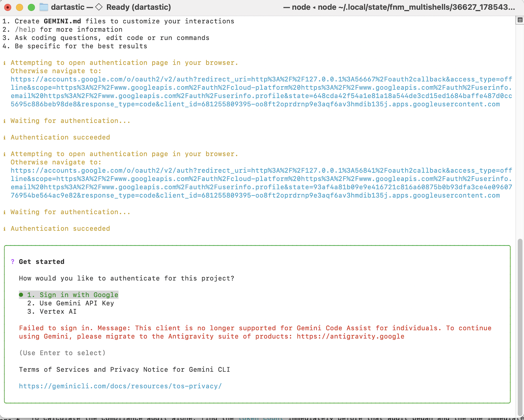Click the dartastic folder icon in title bar
The width and height of the screenshot is (524, 420).
[x=44, y=7]
